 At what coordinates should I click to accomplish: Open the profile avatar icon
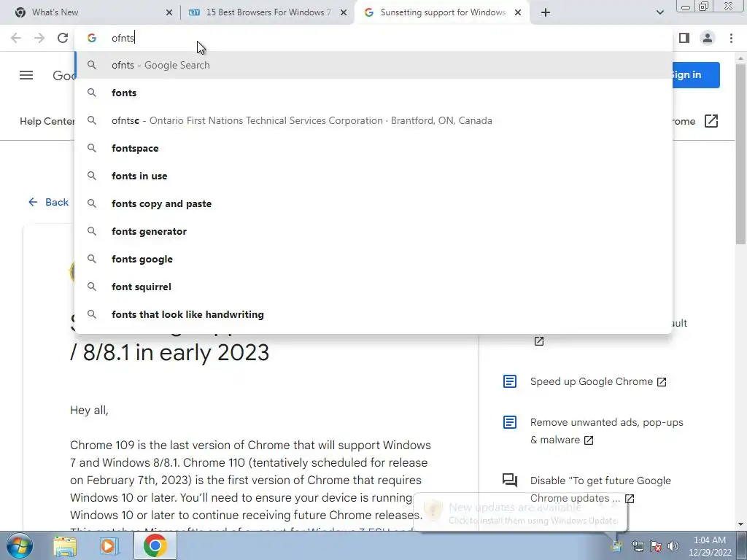708,38
